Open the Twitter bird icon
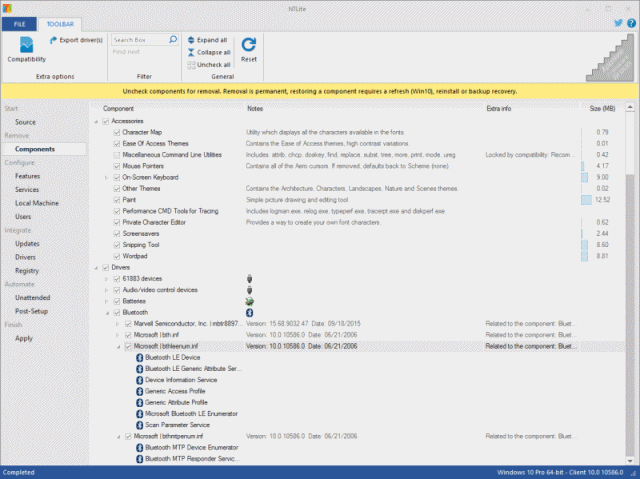 coord(618,23)
